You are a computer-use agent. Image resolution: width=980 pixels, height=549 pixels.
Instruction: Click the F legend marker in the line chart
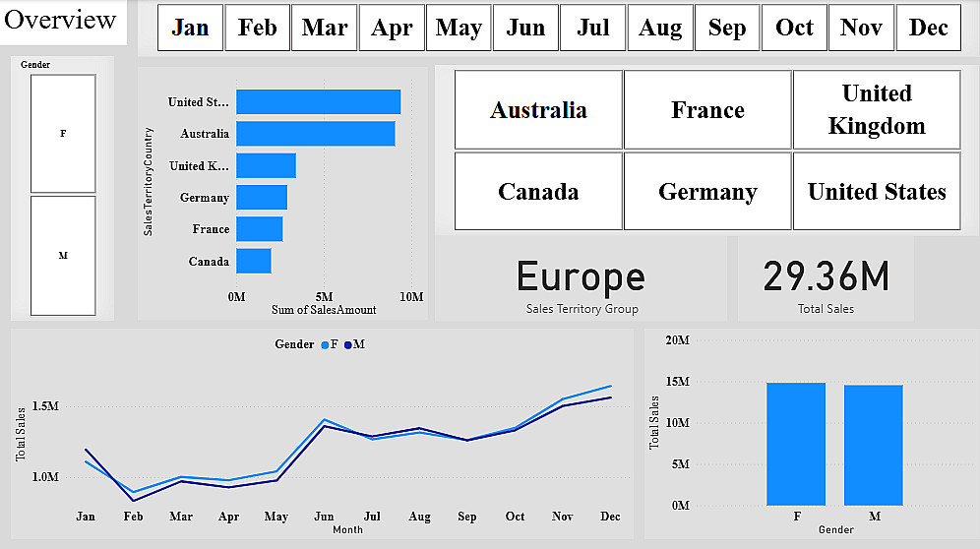click(325, 344)
